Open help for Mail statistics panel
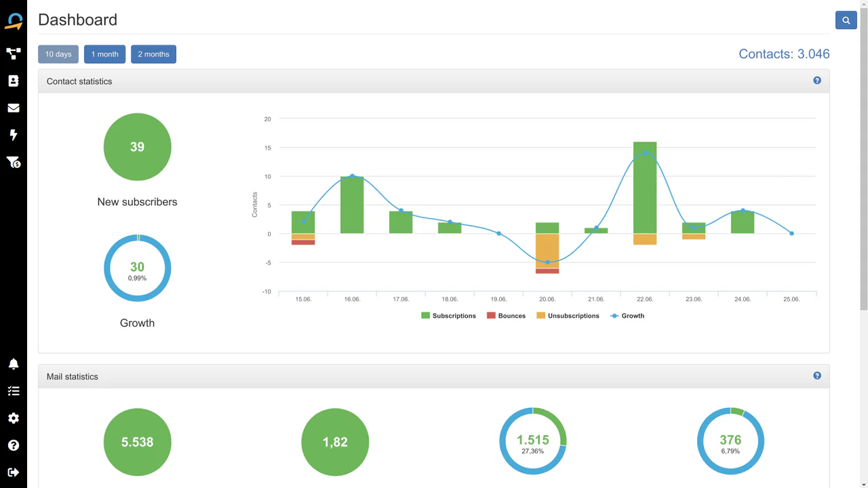 817,375
